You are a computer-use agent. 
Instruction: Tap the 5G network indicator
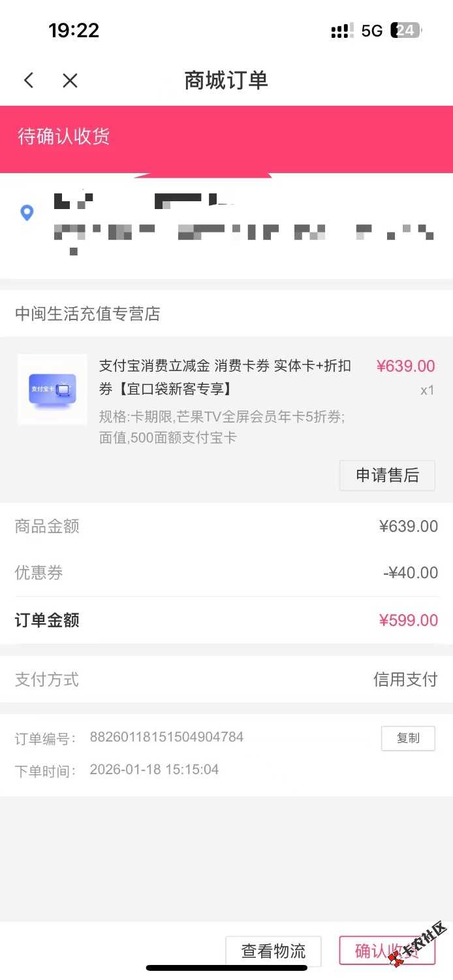click(371, 31)
